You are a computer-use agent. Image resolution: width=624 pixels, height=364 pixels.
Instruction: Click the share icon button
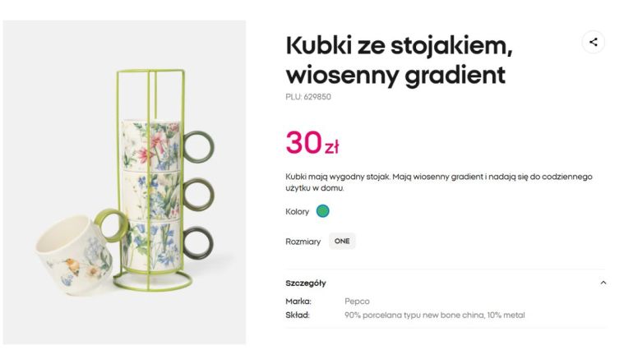click(593, 43)
